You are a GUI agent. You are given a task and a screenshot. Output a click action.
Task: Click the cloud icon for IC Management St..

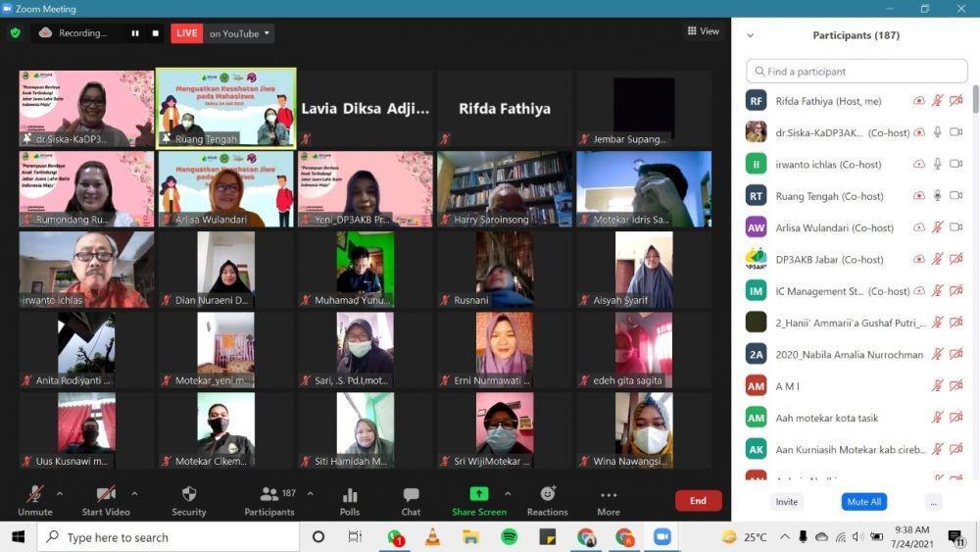(919, 290)
